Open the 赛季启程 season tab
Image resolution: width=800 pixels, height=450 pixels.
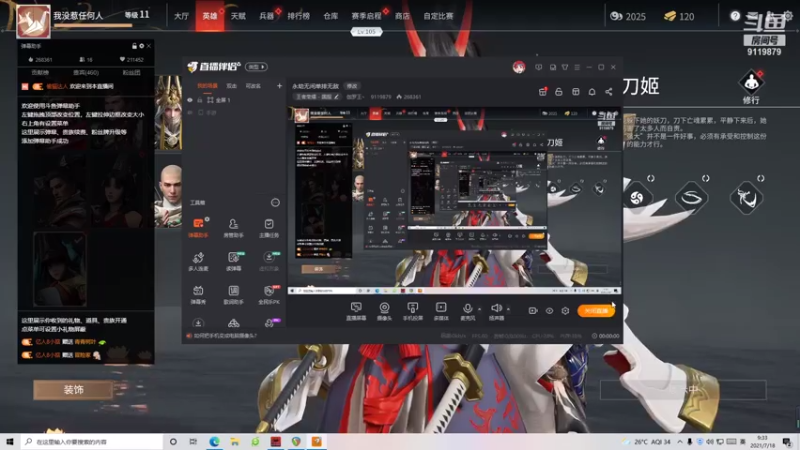coord(366,16)
